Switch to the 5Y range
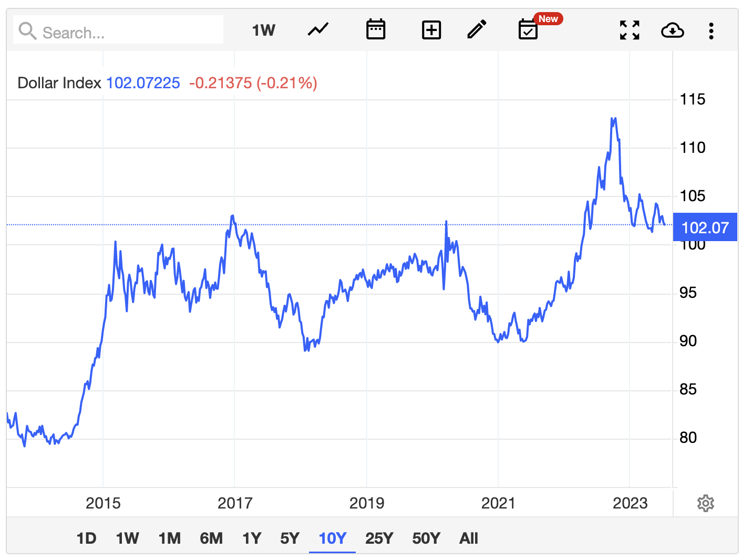 tap(290, 538)
